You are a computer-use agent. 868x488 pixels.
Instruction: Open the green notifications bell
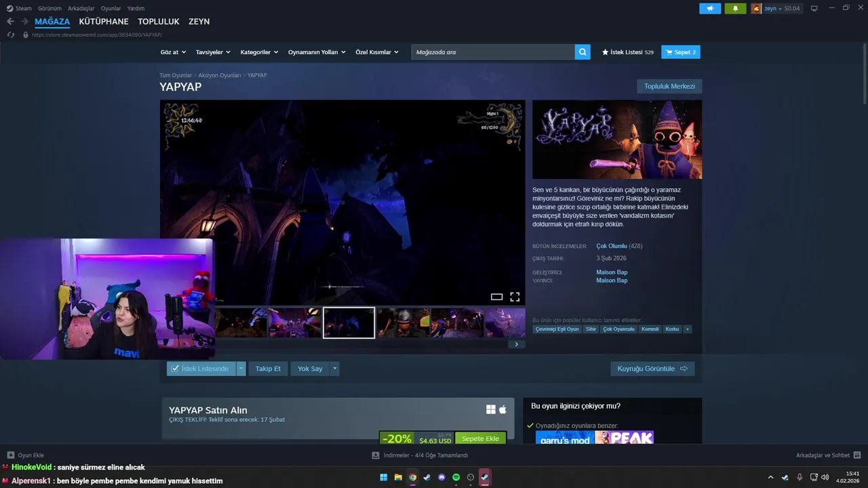pos(735,8)
